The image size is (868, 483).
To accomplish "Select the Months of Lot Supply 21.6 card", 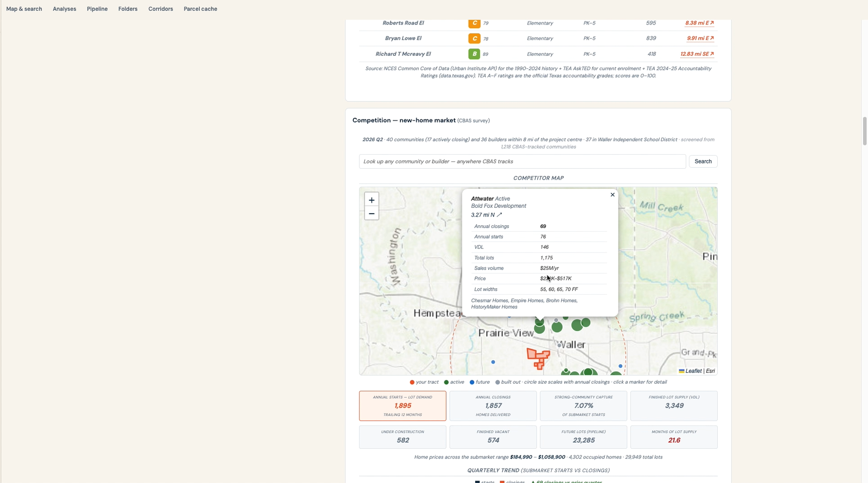I will click(674, 437).
